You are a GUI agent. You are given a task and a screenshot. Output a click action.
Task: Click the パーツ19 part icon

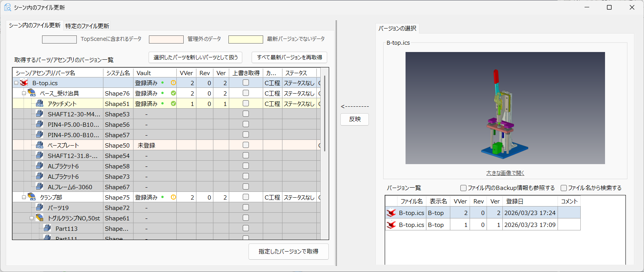point(39,207)
